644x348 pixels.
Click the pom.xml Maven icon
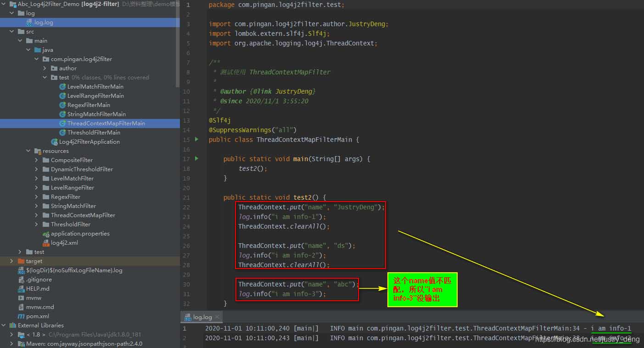(21, 316)
